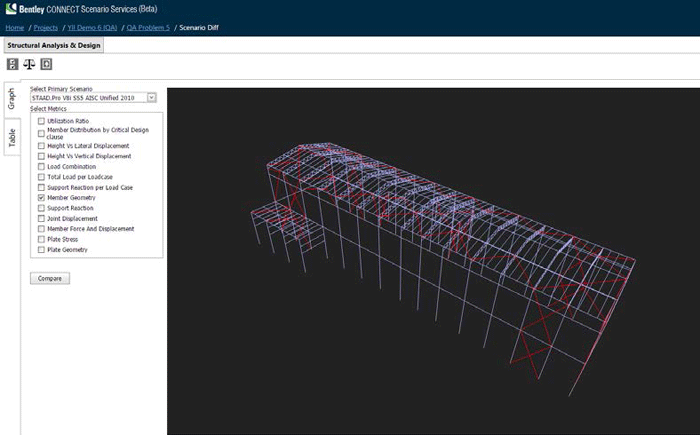Go to the Home breadcrumb link
This screenshot has height=435, width=700.
tap(13, 27)
